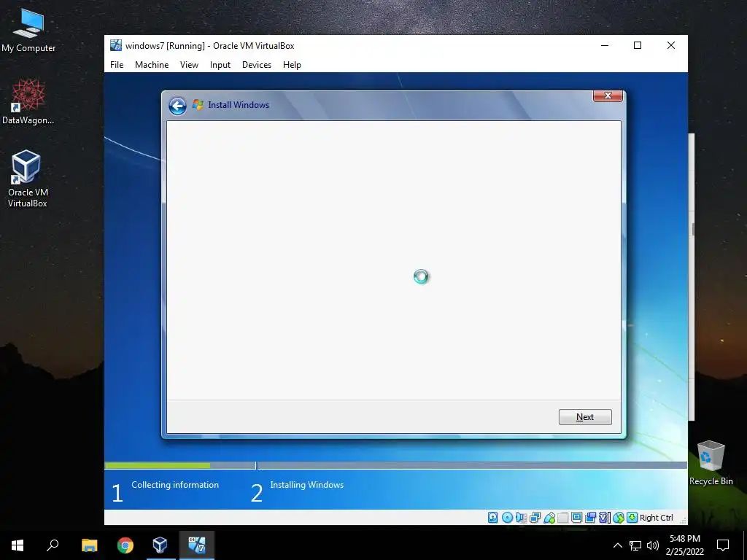Viewport: 747px width, 560px height.
Task: Click the keyboard capture green arrow icon
Action: [632, 518]
